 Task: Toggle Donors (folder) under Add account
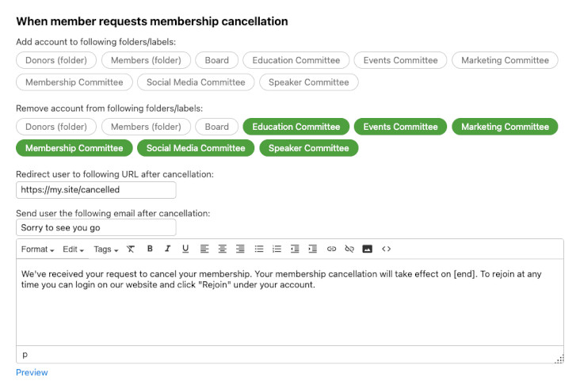56,60
